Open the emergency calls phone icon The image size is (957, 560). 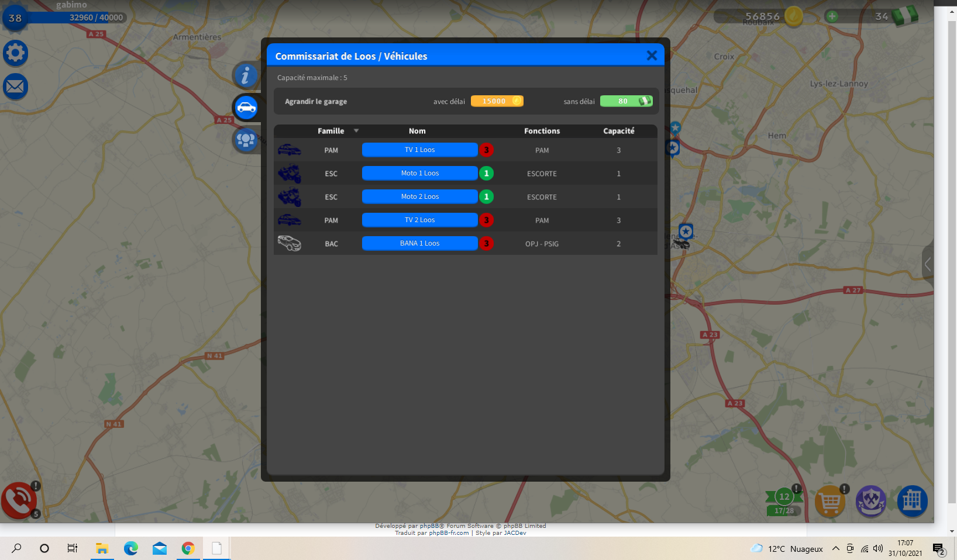click(19, 500)
